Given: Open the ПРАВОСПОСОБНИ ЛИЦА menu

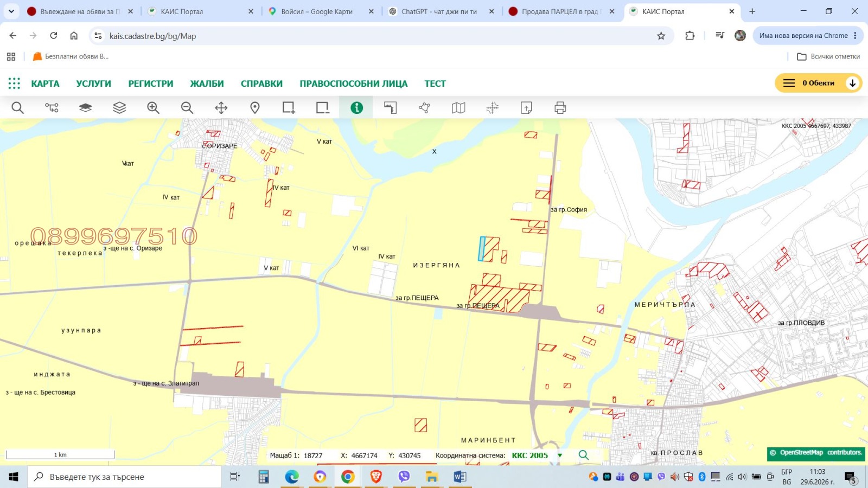Looking at the screenshot, I should coord(353,84).
